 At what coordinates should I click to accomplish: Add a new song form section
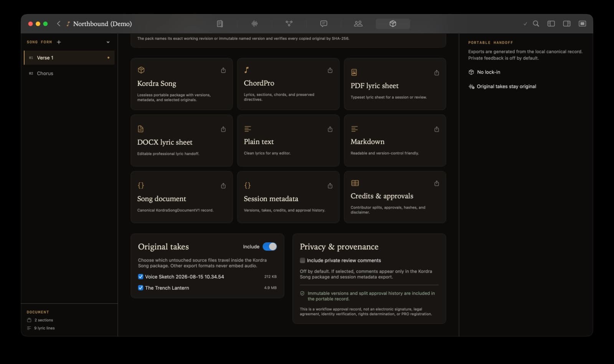coord(59,42)
